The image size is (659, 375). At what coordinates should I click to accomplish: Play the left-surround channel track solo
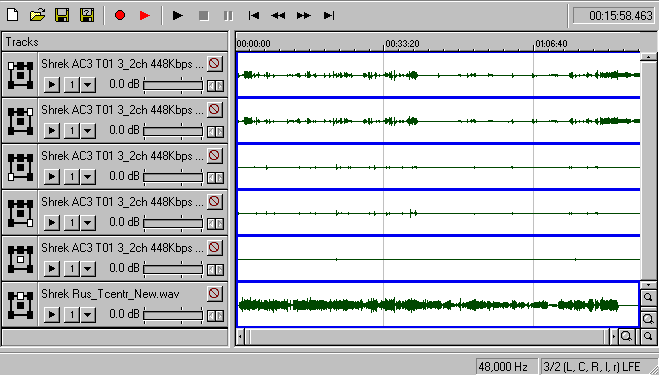(x=52, y=177)
